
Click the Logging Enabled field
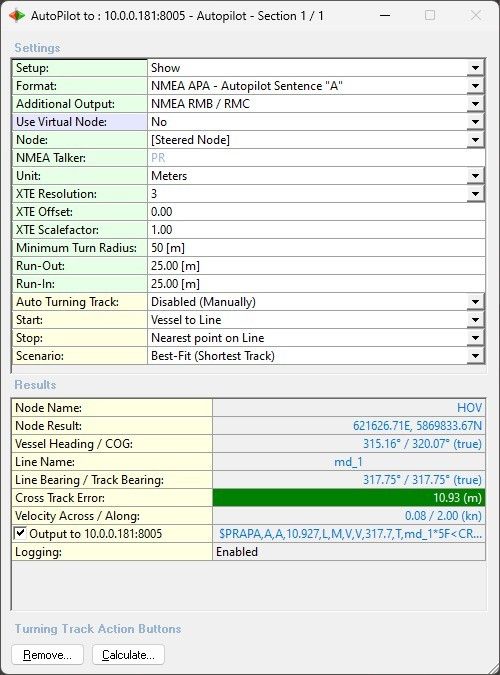(x=349, y=552)
